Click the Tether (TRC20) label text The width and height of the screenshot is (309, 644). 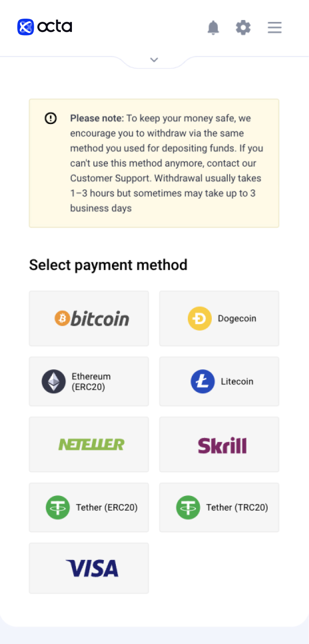point(237,507)
